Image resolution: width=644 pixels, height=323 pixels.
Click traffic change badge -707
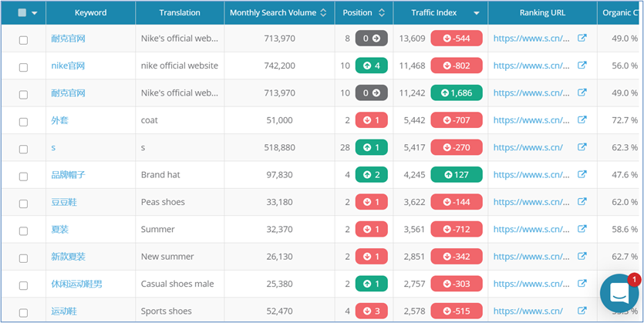tap(457, 119)
